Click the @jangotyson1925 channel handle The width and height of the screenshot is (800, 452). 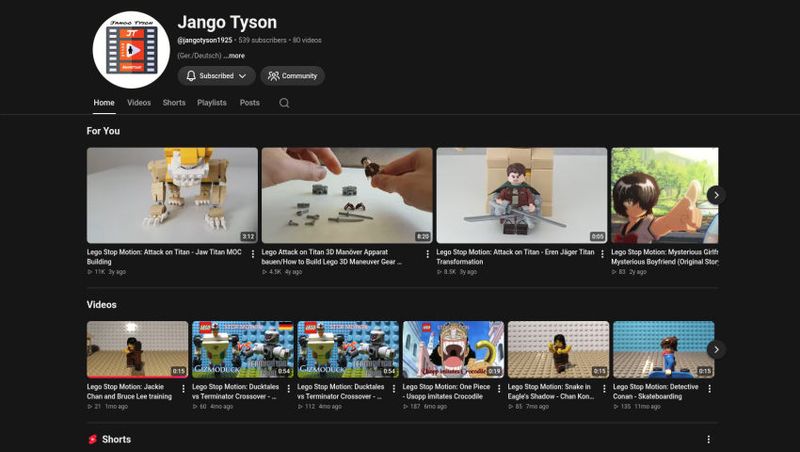point(205,40)
